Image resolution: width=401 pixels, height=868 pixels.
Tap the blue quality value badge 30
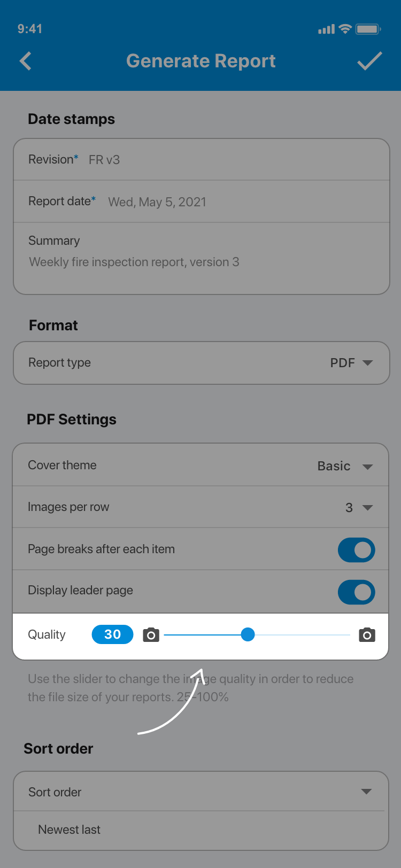tap(112, 634)
